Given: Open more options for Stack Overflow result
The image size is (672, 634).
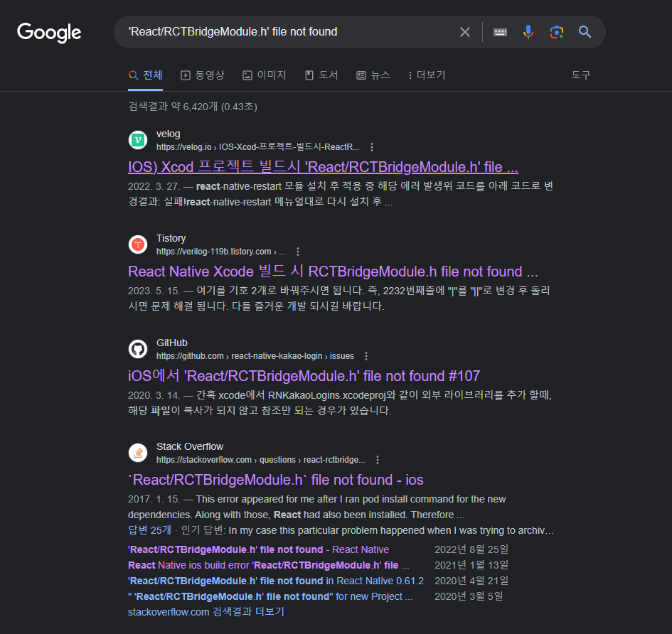Looking at the screenshot, I should pos(377,460).
